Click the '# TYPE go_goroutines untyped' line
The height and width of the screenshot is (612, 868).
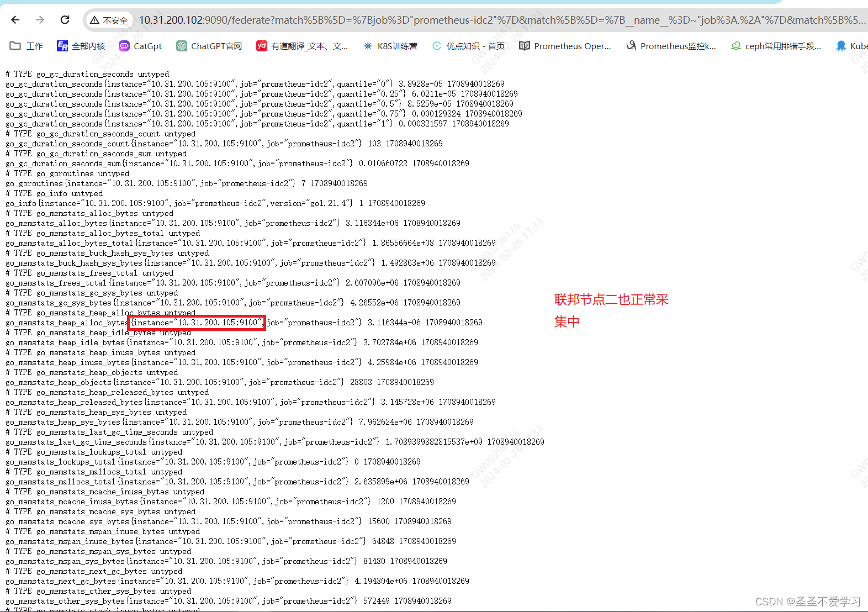coord(67,173)
